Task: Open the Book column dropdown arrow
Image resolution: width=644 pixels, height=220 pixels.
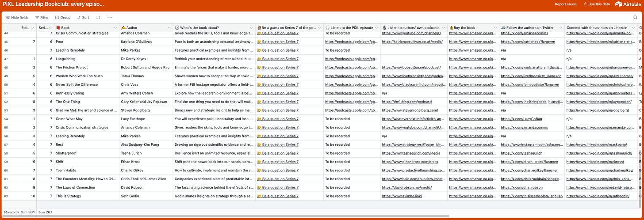Action: 115,27
